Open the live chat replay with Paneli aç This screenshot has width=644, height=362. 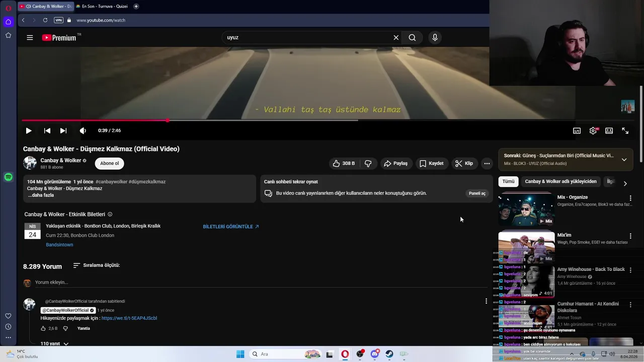click(x=477, y=193)
